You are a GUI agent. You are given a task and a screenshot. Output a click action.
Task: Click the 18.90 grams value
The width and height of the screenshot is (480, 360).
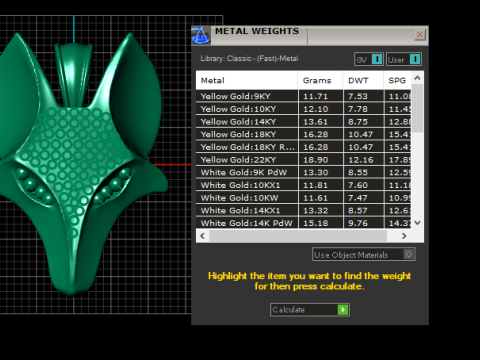click(x=315, y=160)
